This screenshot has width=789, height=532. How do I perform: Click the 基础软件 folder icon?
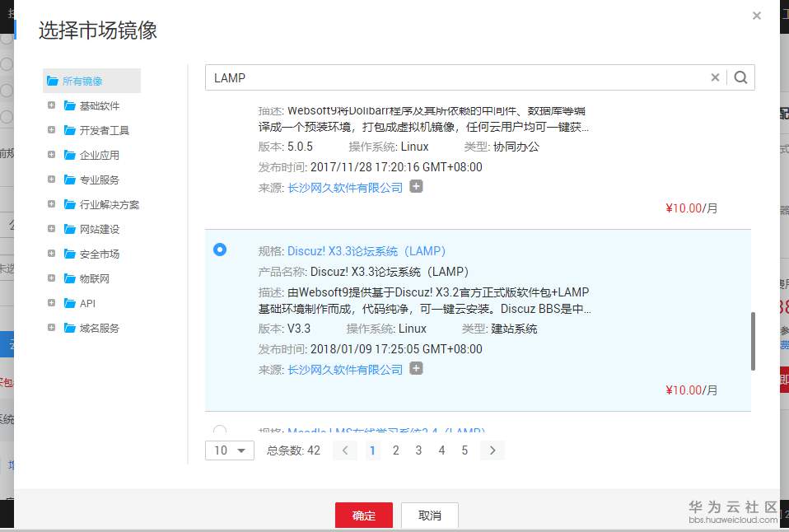pyautogui.click(x=69, y=105)
